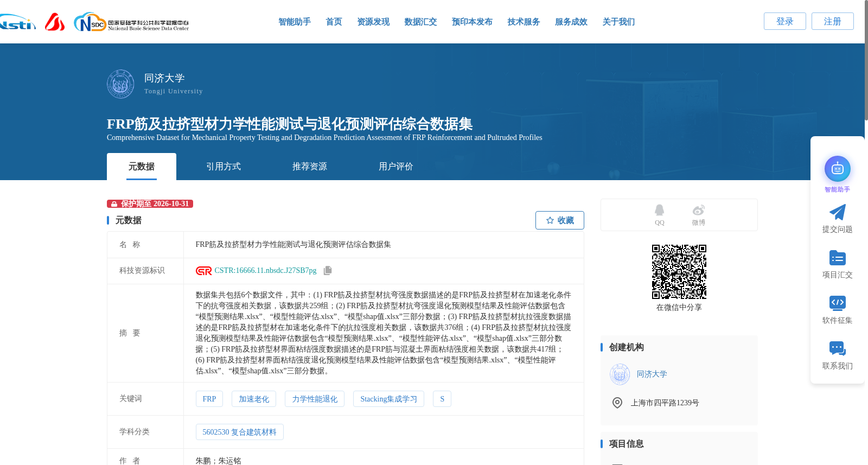Click the 登录 button
The height and width of the screenshot is (465, 868).
pos(785,21)
